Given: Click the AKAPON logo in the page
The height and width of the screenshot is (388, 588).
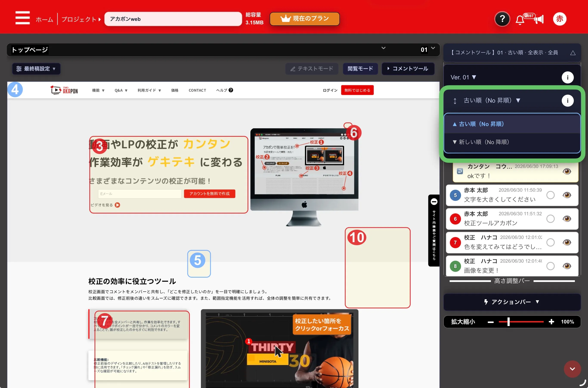Looking at the screenshot, I should (64, 90).
